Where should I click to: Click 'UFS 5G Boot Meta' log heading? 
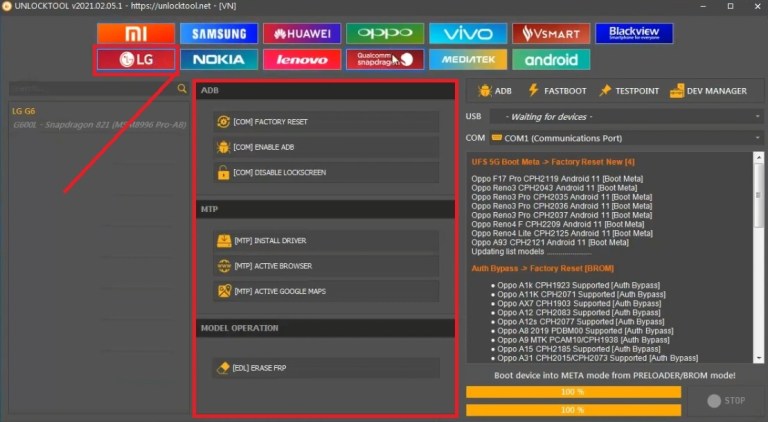click(553, 162)
